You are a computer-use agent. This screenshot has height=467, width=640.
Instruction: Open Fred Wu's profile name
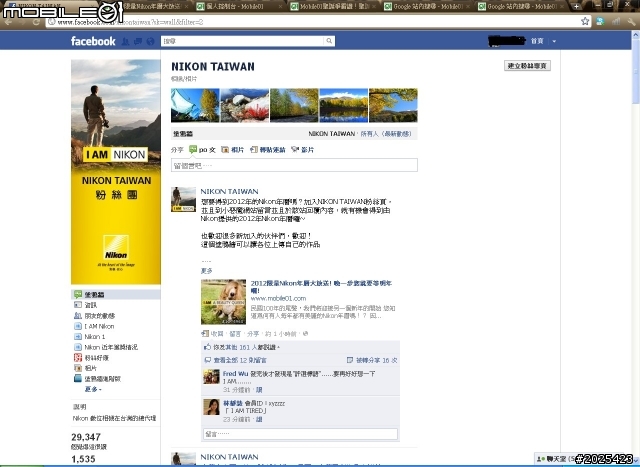coord(236,374)
